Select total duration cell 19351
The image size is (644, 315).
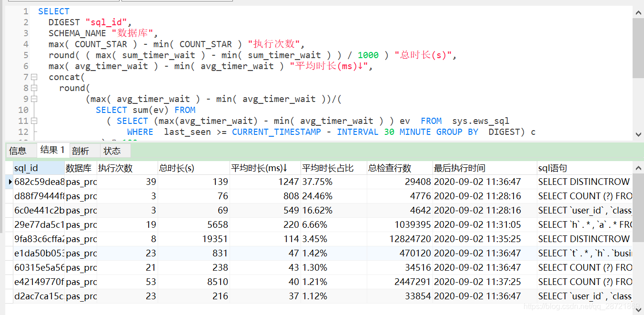pos(193,239)
